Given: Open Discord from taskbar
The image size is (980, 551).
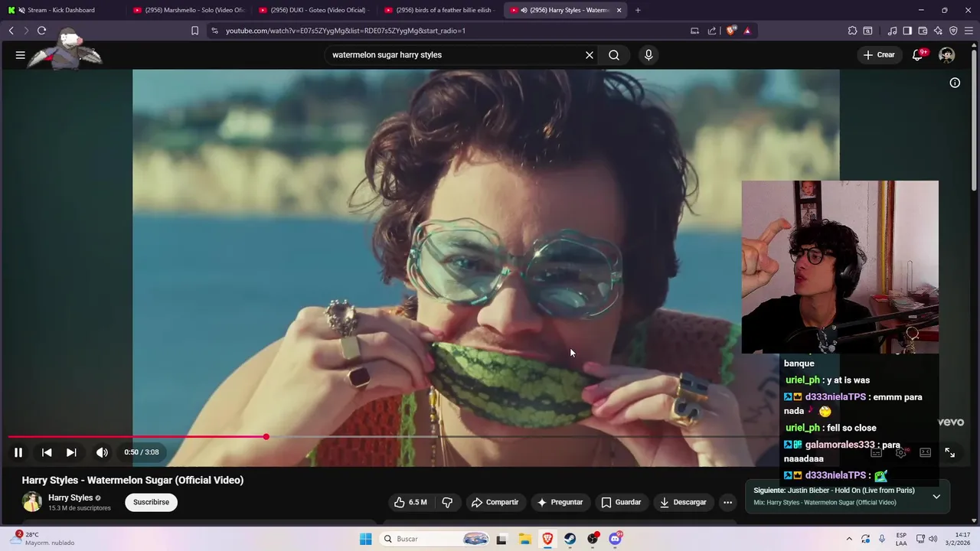Looking at the screenshot, I should (x=616, y=539).
